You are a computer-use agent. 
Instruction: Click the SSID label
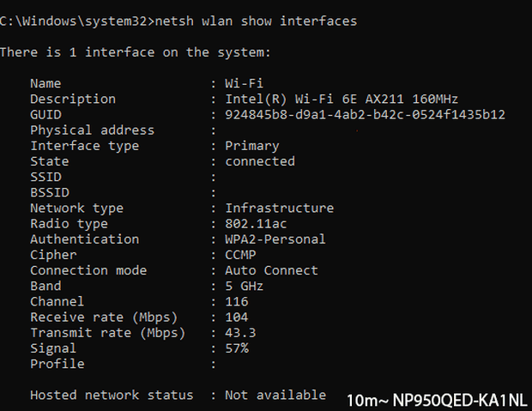45,177
